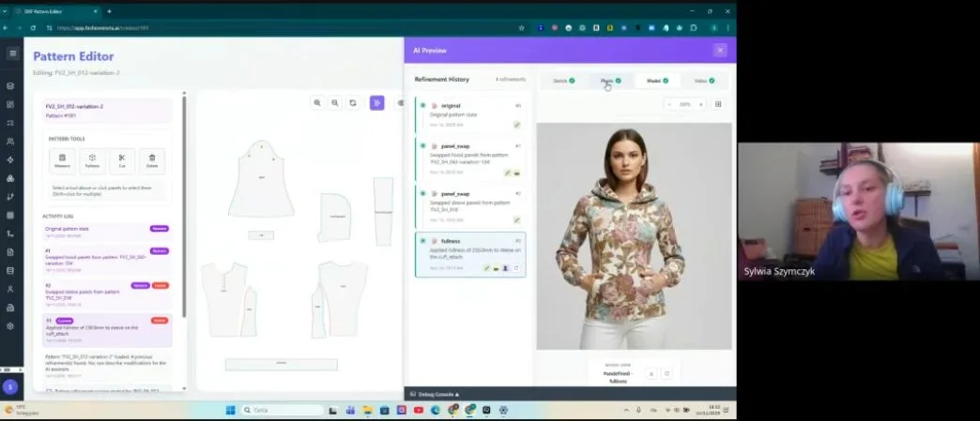
Task: Open the users icon in left sidebar
Action: point(10,142)
